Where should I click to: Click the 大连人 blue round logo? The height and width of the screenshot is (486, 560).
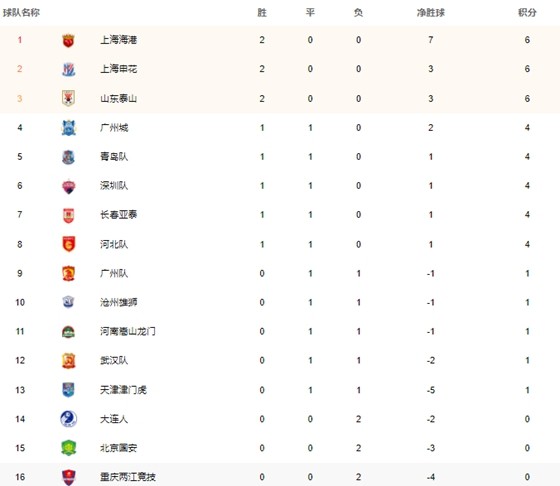coord(68,419)
